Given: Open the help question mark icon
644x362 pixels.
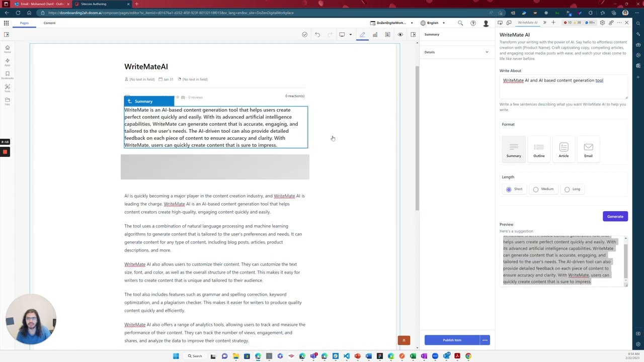Looking at the screenshot, I should point(473,23).
